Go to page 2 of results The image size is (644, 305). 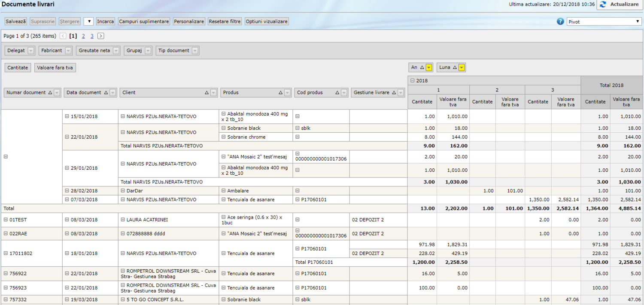tap(83, 36)
